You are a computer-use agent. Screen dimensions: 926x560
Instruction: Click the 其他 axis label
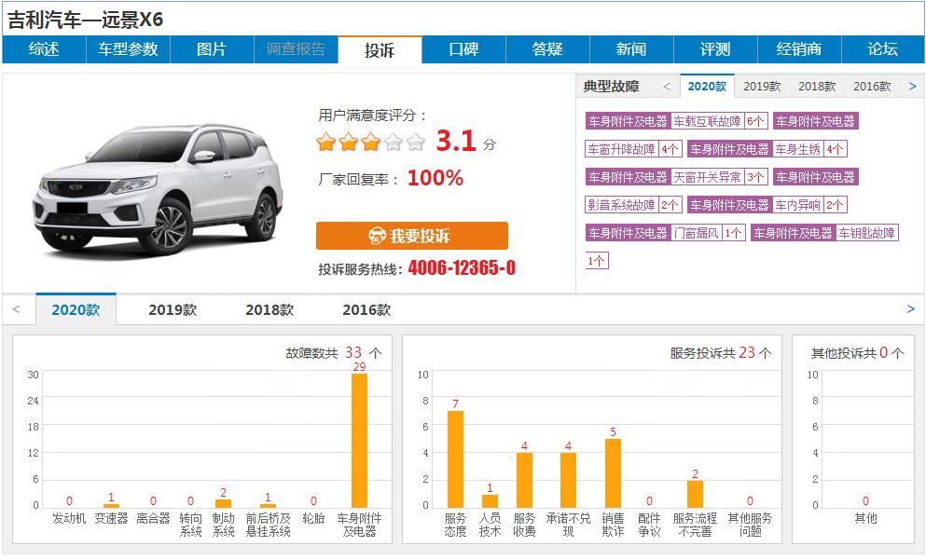865,518
